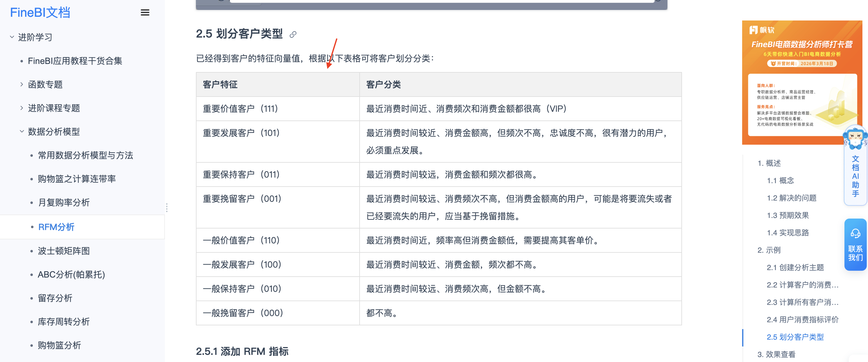Image resolution: width=868 pixels, height=362 pixels.
Task: Open 购物篮之计算连带率 in the sidebar
Action: coord(77,179)
